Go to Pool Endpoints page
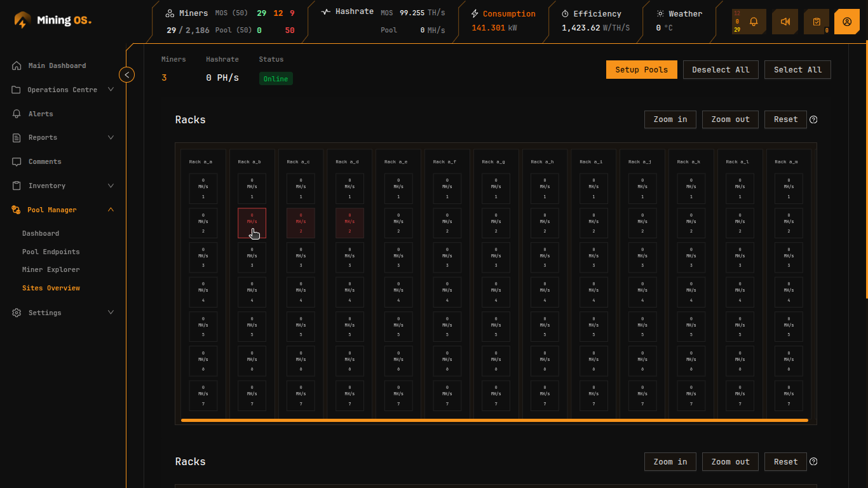This screenshot has height=488, width=868. pyautogui.click(x=51, y=252)
